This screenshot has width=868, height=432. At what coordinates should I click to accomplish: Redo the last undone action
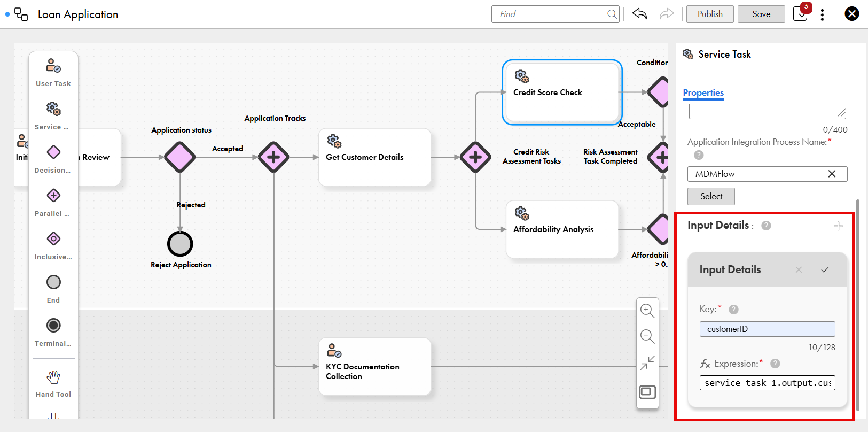coord(667,14)
